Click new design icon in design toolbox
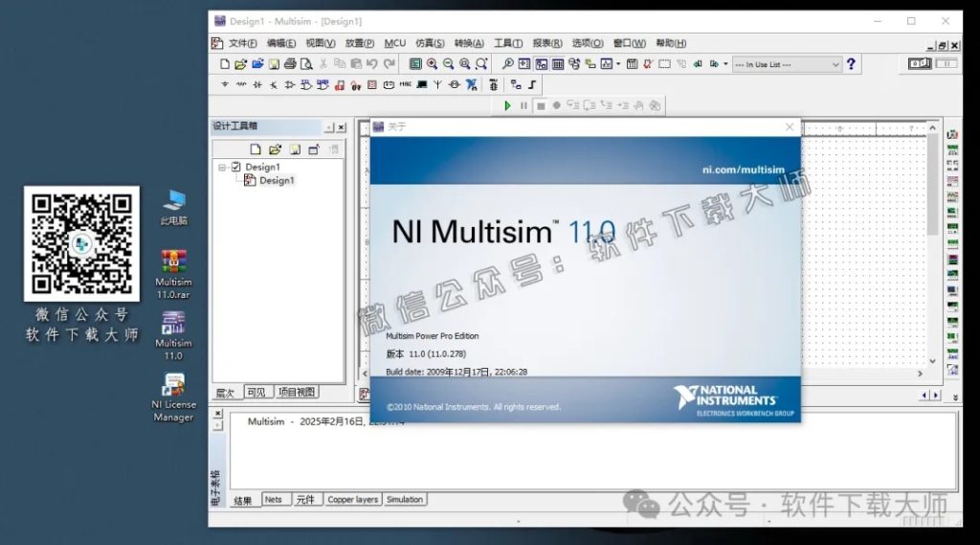Image resolution: width=980 pixels, height=545 pixels. point(256,148)
